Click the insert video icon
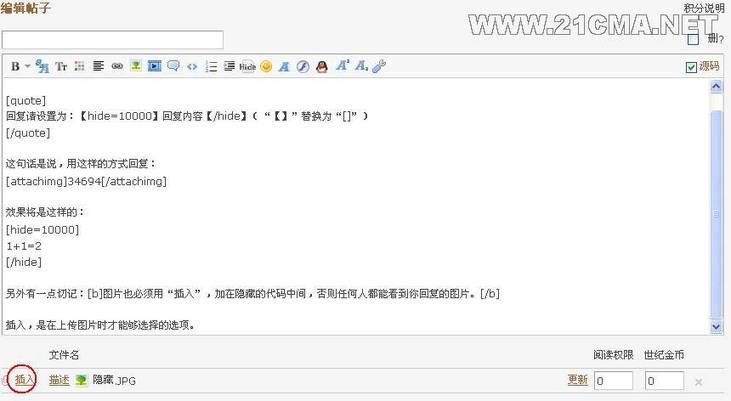Screen dimensions: 731x401 click(x=154, y=66)
